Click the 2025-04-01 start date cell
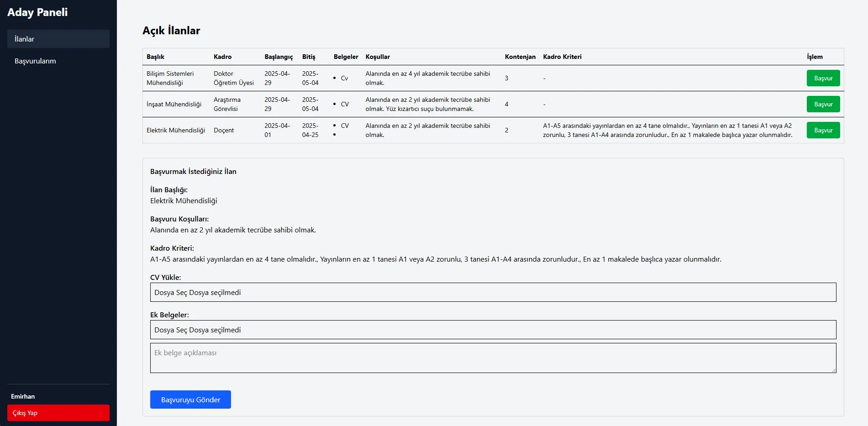Viewport: 868px width, 426px height. 279,130
